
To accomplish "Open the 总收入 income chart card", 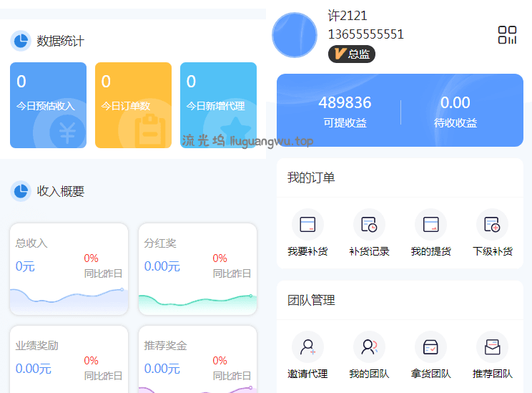I will (x=69, y=268).
